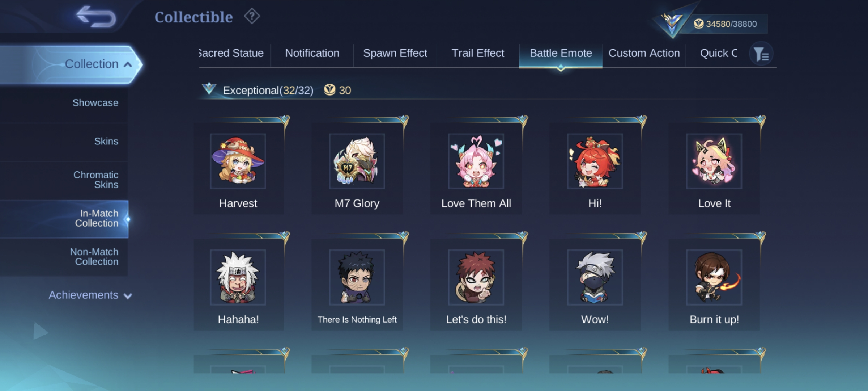Choose the Love Them All emote
Screen dimensions: 868x391
(476, 168)
